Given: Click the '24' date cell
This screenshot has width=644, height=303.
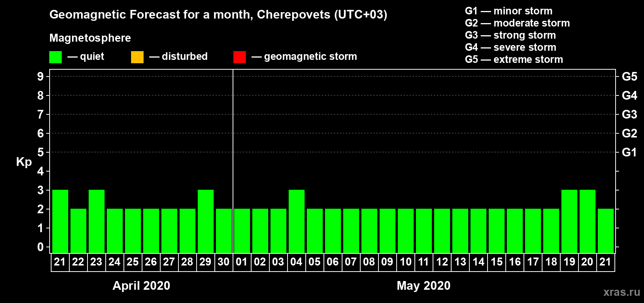Looking at the screenshot, I should [115, 262].
